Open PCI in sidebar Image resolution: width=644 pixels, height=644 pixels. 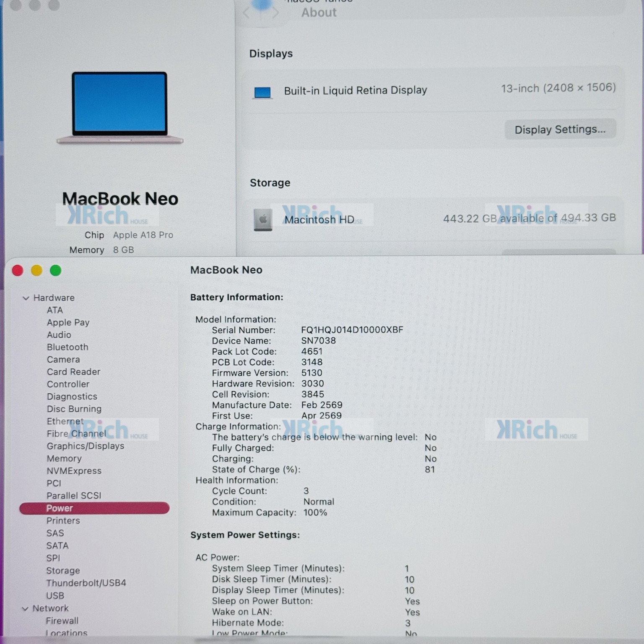pos(54,483)
